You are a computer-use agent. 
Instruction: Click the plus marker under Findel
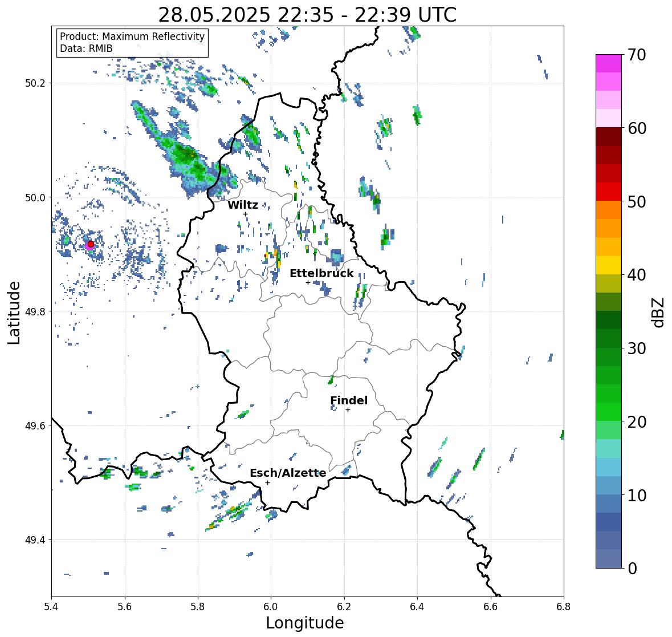[348, 410]
